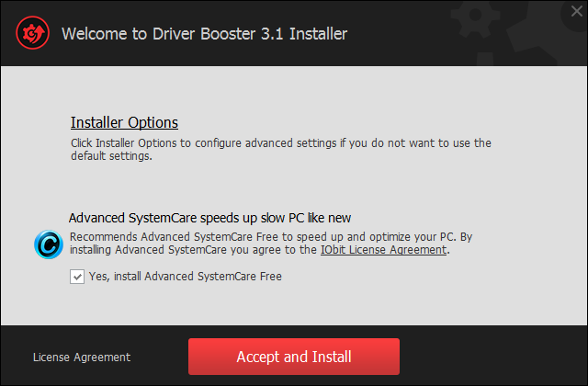588x386 pixels.
Task: Click the blank gray area below the checkbox
Action: click(x=292, y=304)
